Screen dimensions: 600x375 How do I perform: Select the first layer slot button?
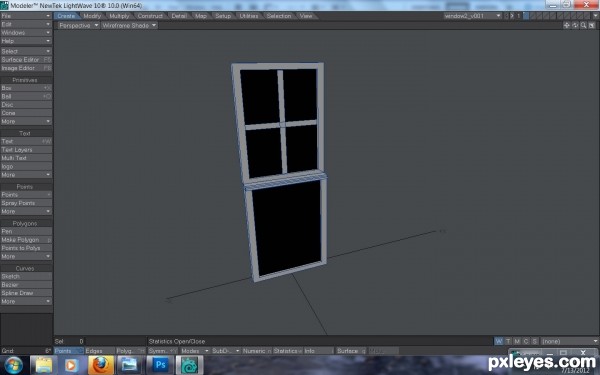(x=526, y=16)
